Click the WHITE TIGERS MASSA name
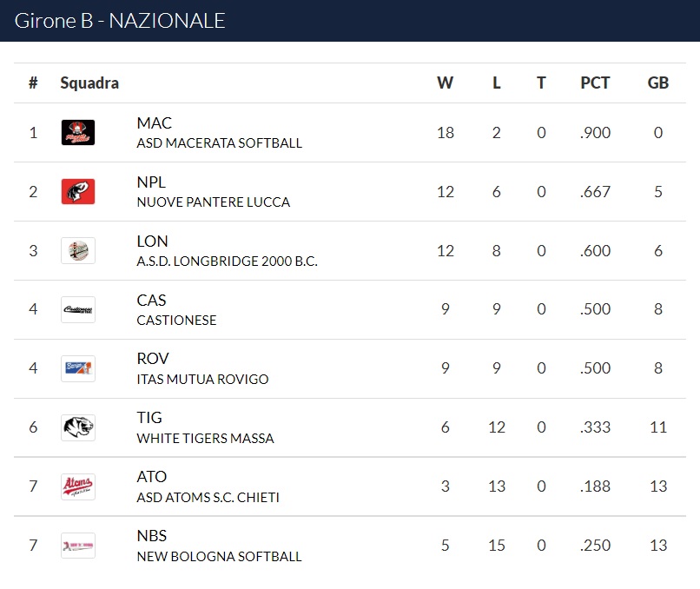Screen dimensions: 700x589 tap(205, 438)
